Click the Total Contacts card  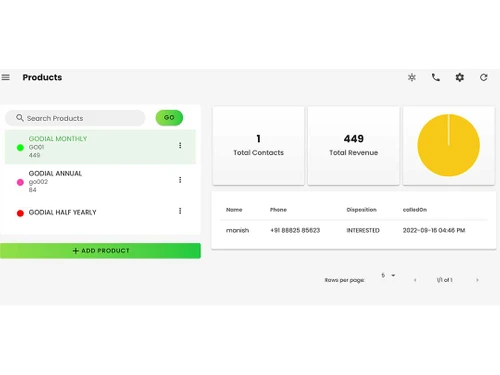[258, 146]
